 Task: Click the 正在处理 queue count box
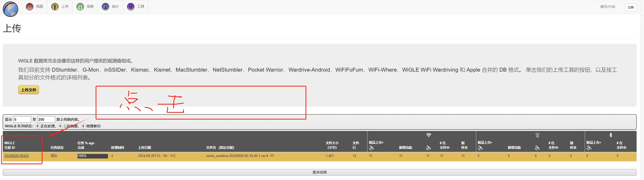point(38,126)
